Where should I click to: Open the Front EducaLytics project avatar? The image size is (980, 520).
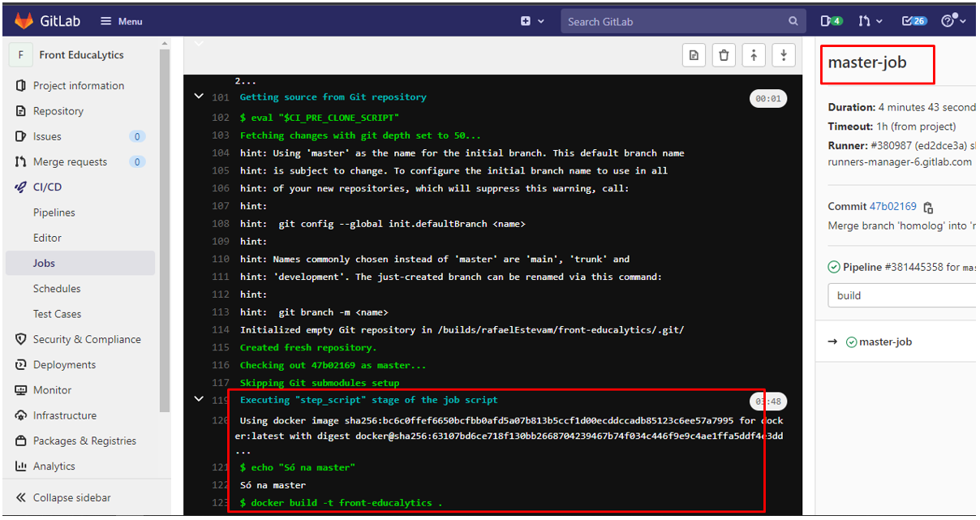click(x=20, y=55)
